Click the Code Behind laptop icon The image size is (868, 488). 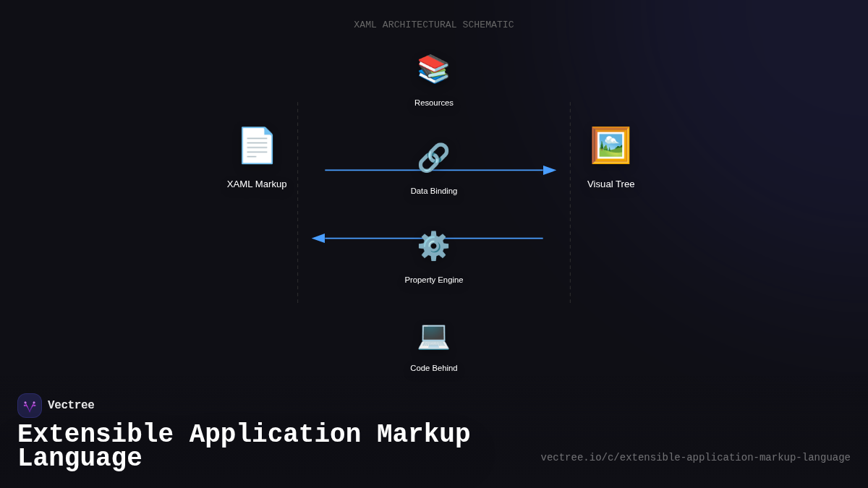[x=434, y=337]
